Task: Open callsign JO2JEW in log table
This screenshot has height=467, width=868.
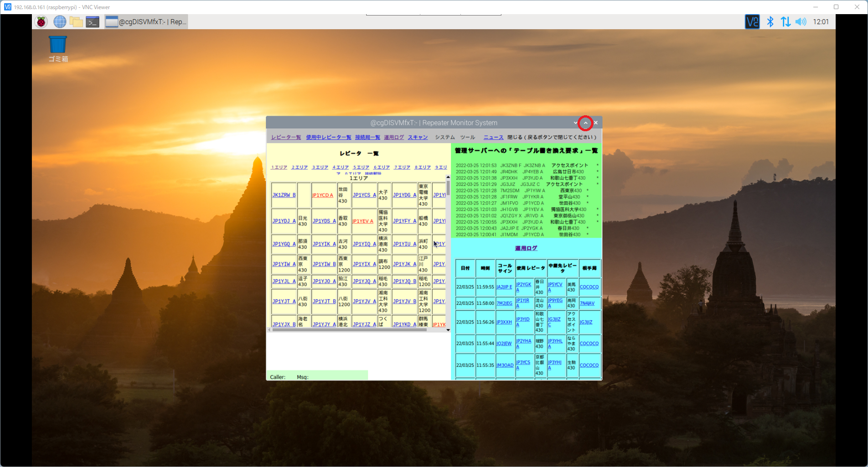Action: coord(504,344)
